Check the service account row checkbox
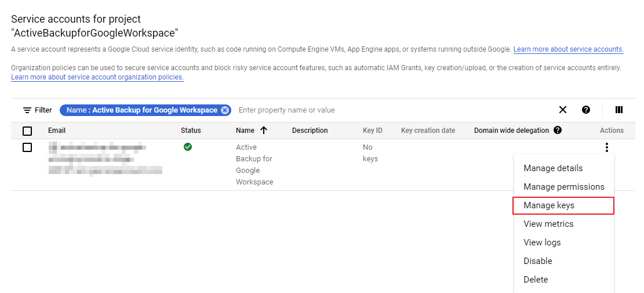Viewport: 644px width, 293px height. click(27, 147)
